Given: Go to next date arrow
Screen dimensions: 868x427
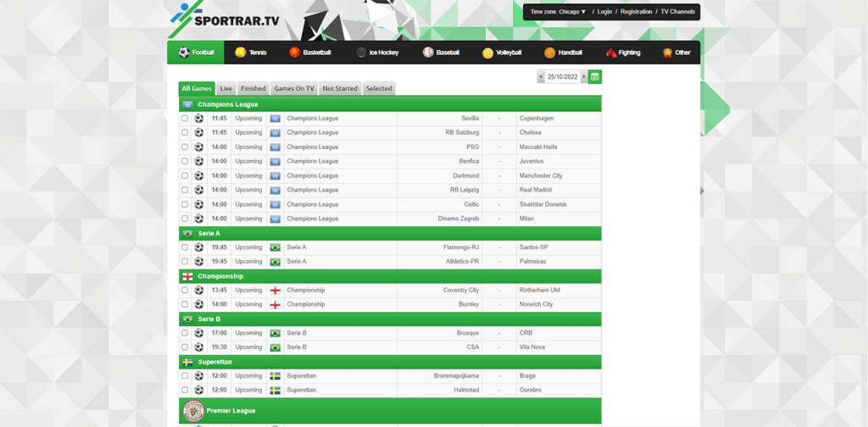Looking at the screenshot, I should point(584,77).
